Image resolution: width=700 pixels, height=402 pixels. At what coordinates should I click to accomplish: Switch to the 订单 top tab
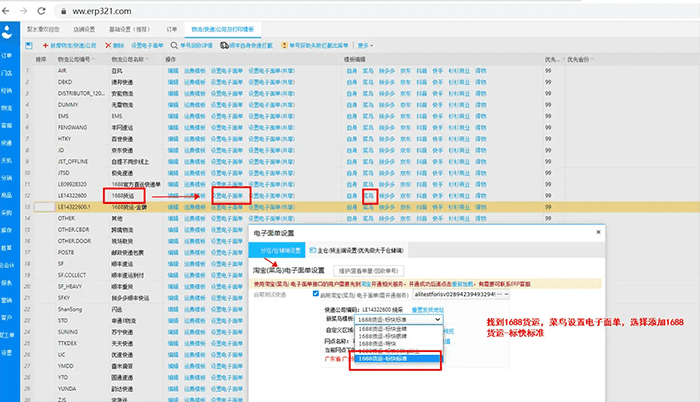[x=172, y=29]
